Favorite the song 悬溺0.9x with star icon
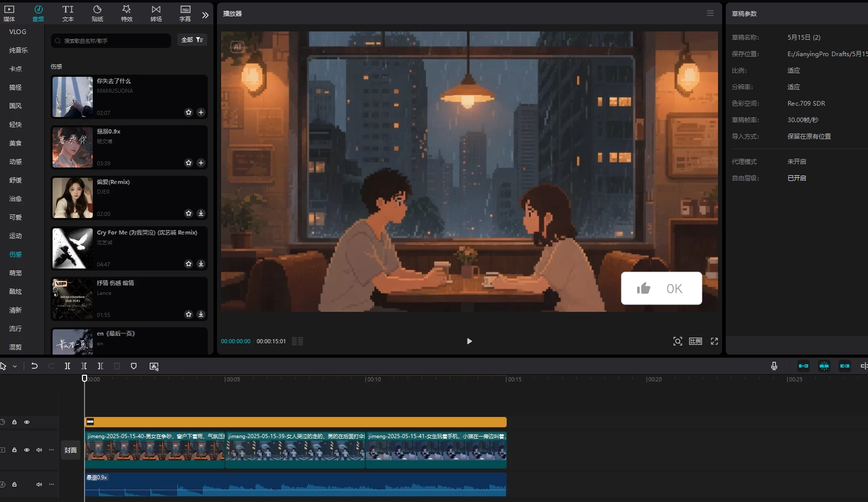This screenshot has width=868, height=502. pos(189,163)
